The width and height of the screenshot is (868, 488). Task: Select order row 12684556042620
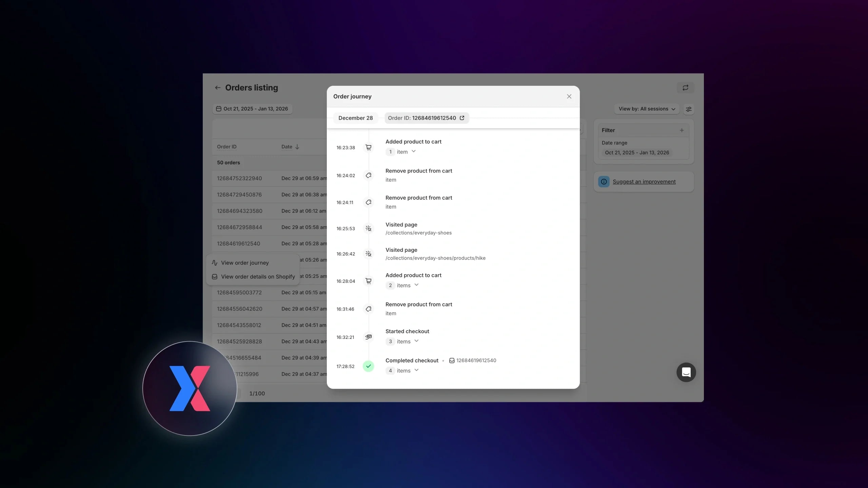pos(270,309)
